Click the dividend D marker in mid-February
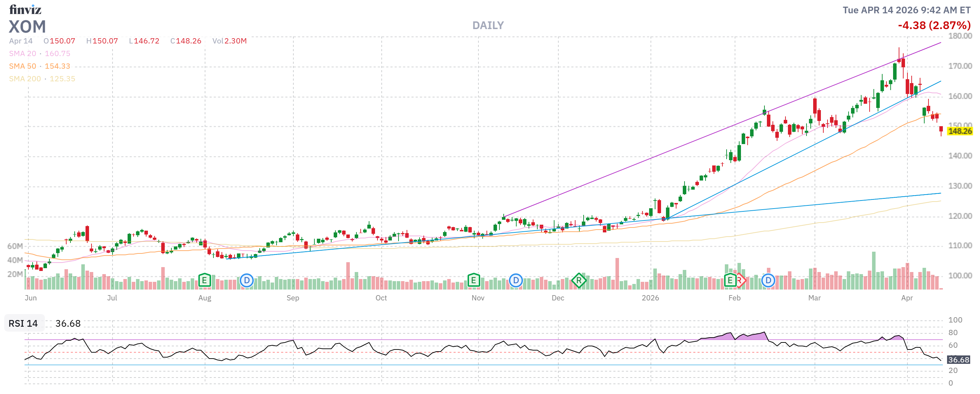 coord(768,281)
